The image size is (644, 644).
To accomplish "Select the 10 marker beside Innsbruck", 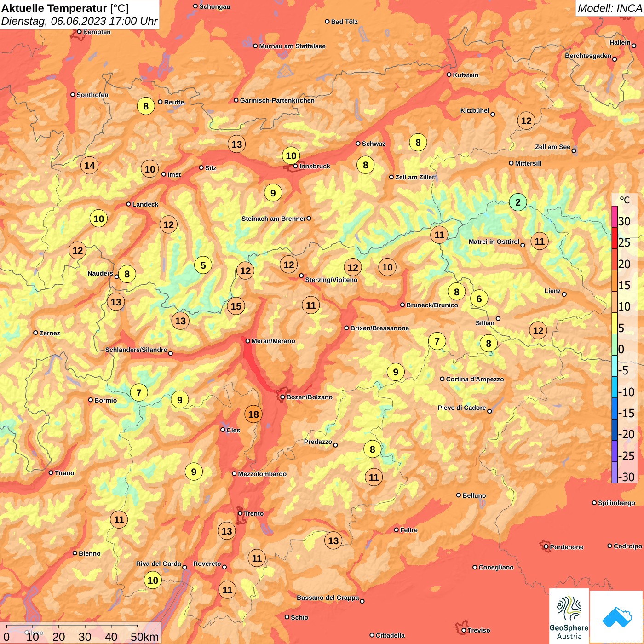I will (x=291, y=156).
